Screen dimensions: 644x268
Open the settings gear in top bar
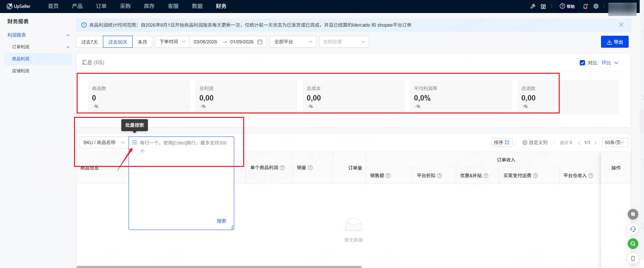596,6
